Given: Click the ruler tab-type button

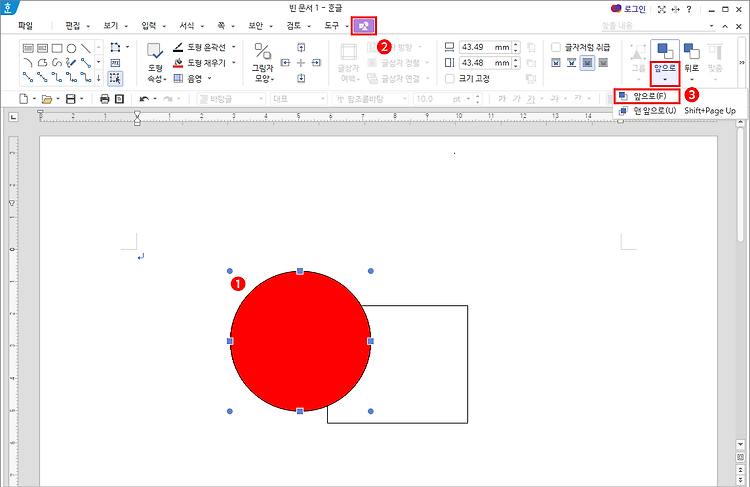Looking at the screenshot, I should click(x=13, y=116).
